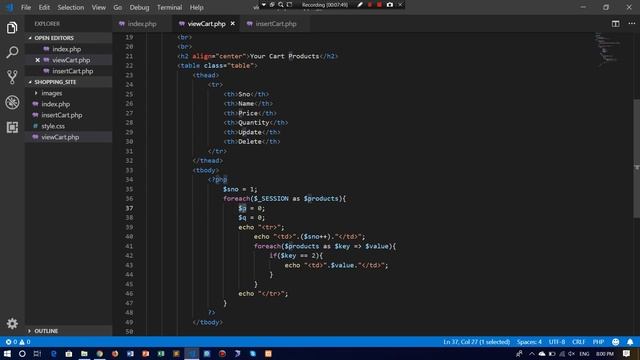The width and height of the screenshot is (640, 360).
Task: Open Task View in the taskbar
Action: (37, 354)
